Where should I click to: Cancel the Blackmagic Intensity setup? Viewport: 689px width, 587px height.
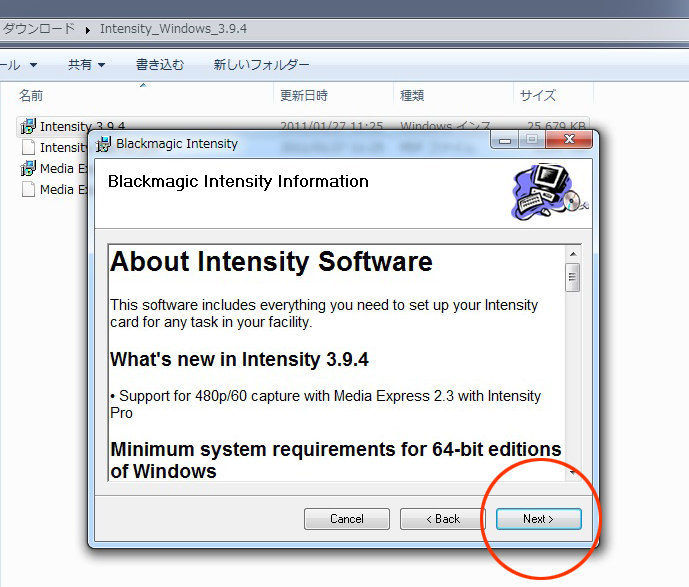(347, 519)
